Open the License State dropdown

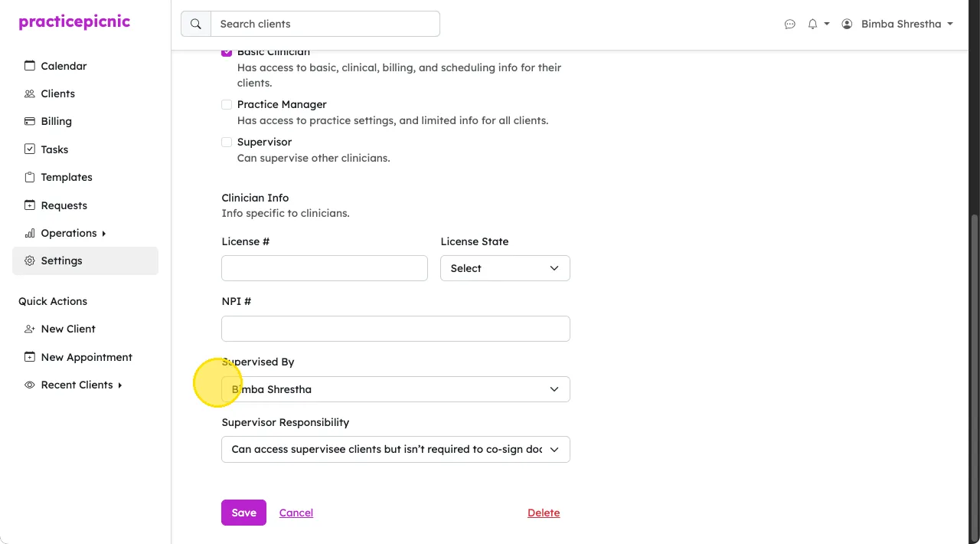pyautogui.click(x=505, y=268)
